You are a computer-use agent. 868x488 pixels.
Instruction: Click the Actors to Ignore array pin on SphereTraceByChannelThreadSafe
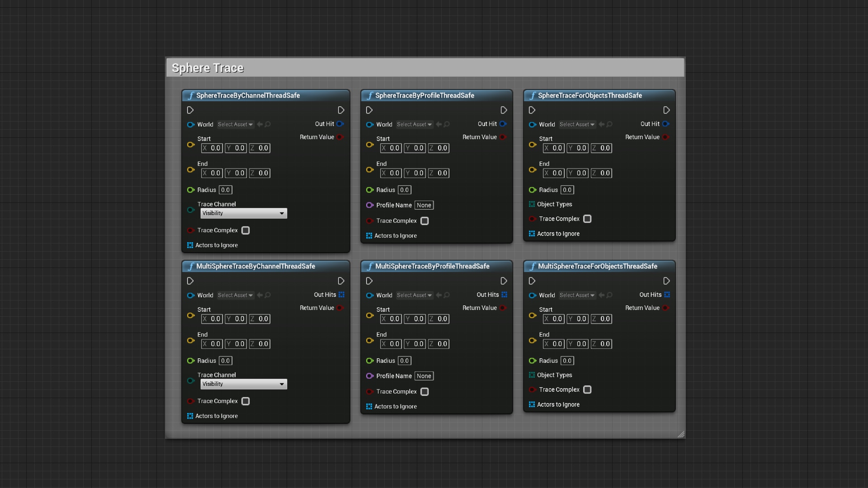(x=190, y=245)
